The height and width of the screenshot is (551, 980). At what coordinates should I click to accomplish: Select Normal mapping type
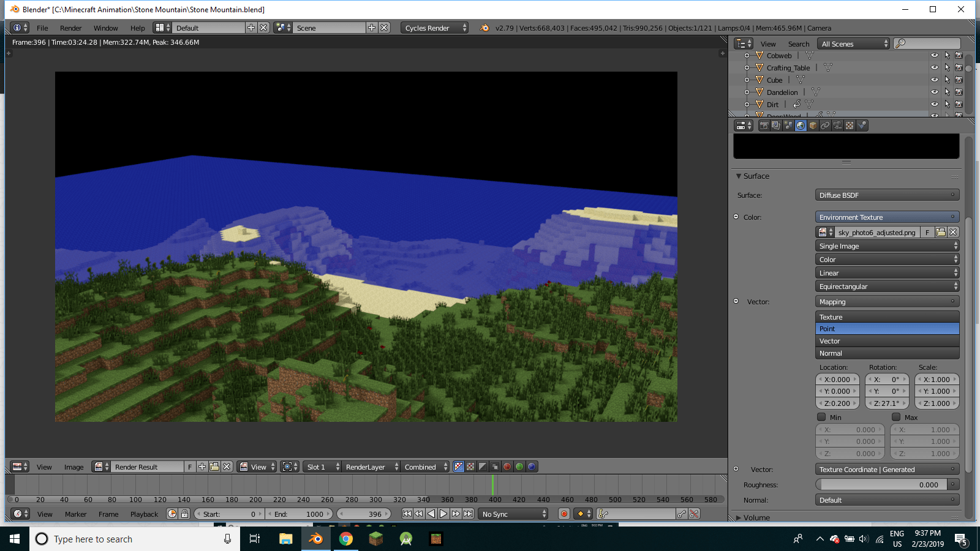[887, 353]
